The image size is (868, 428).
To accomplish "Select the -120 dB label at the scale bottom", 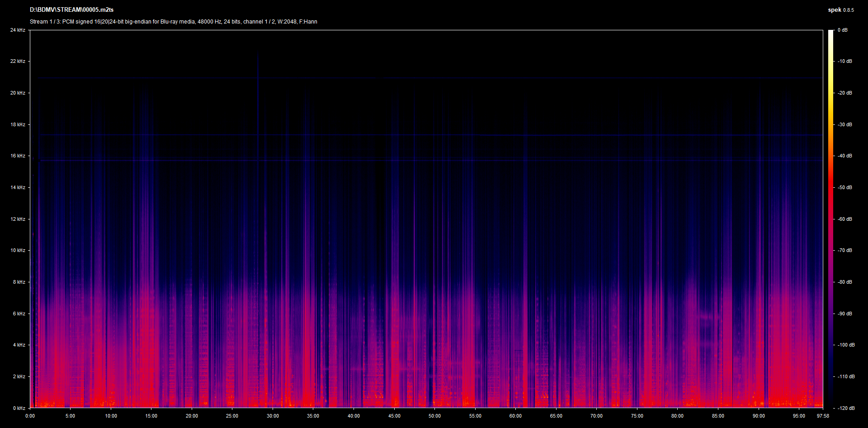I will tap(845, 408).
